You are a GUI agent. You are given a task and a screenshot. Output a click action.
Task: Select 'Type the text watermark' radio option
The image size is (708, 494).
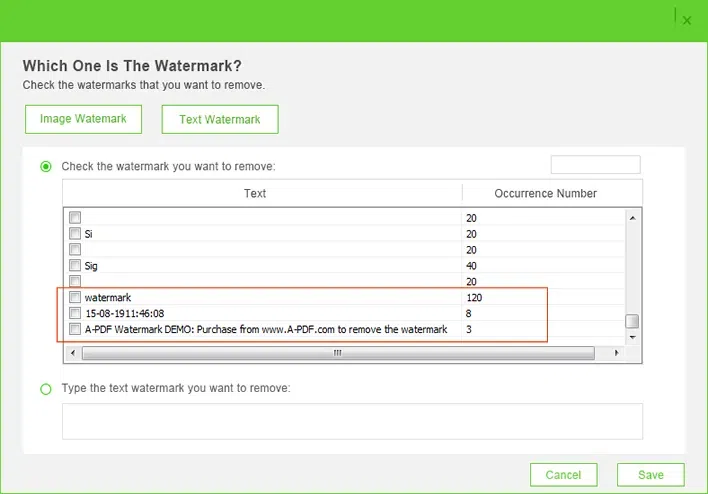(x=46, y=388)
